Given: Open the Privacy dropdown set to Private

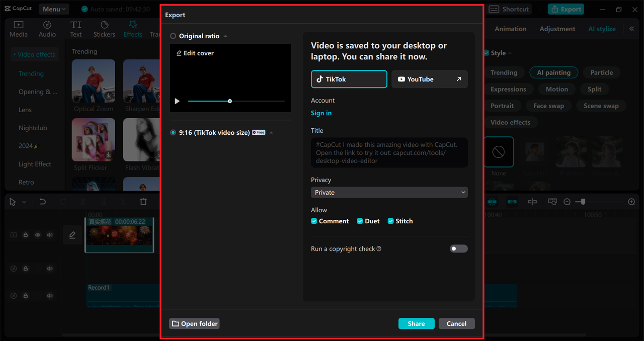Looking at the screenshot, I should click(x=389, y=192).
